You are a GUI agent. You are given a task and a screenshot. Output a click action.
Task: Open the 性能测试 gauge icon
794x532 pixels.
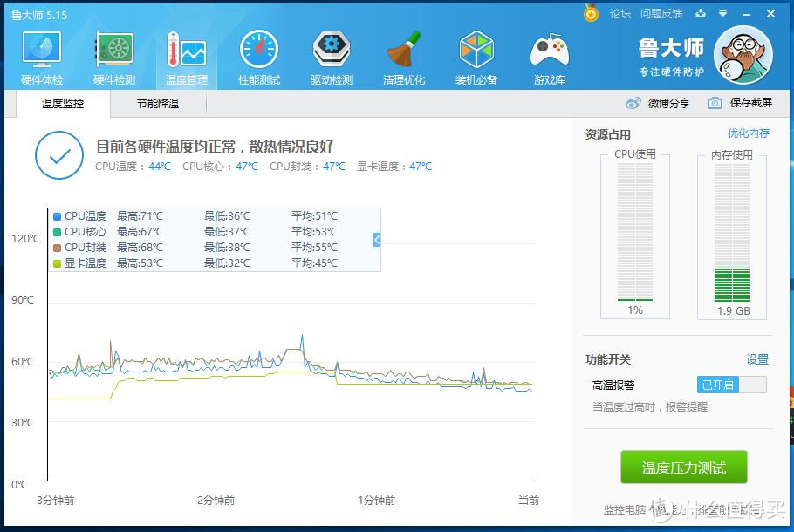(x=259, y=49)
